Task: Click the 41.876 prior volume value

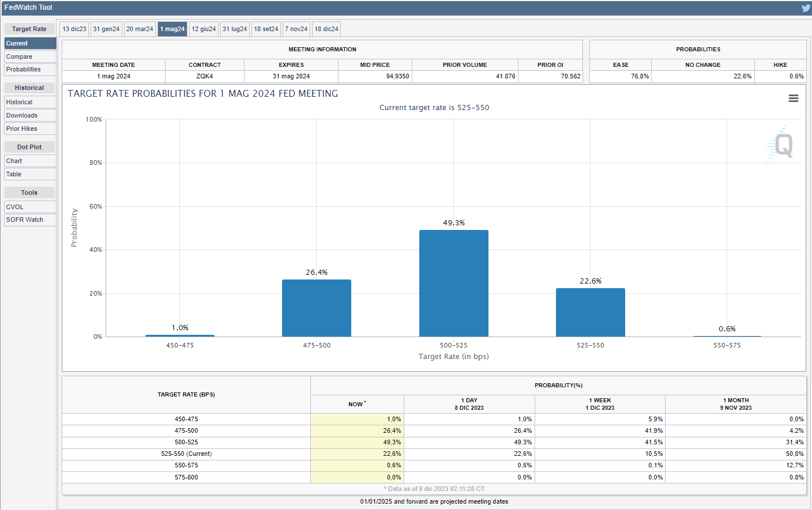Action: (506, 76)
